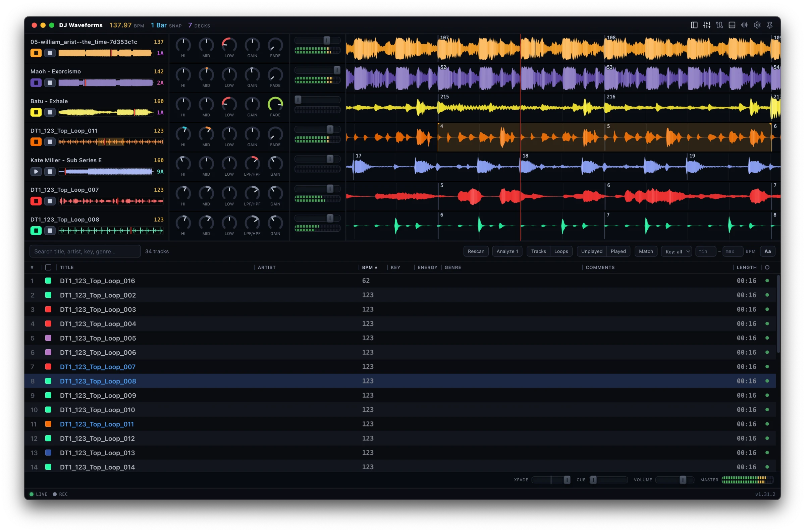
Task: Pause the DT1_123_Top_Loop_008 deck
Action: coord(36,231)
